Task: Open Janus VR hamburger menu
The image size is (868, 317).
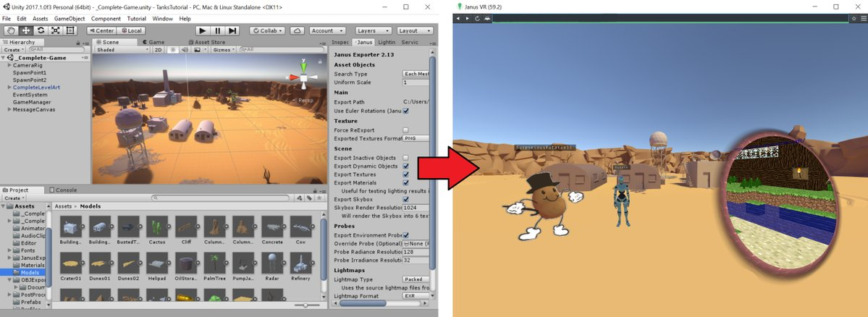Action: point(863,18)
